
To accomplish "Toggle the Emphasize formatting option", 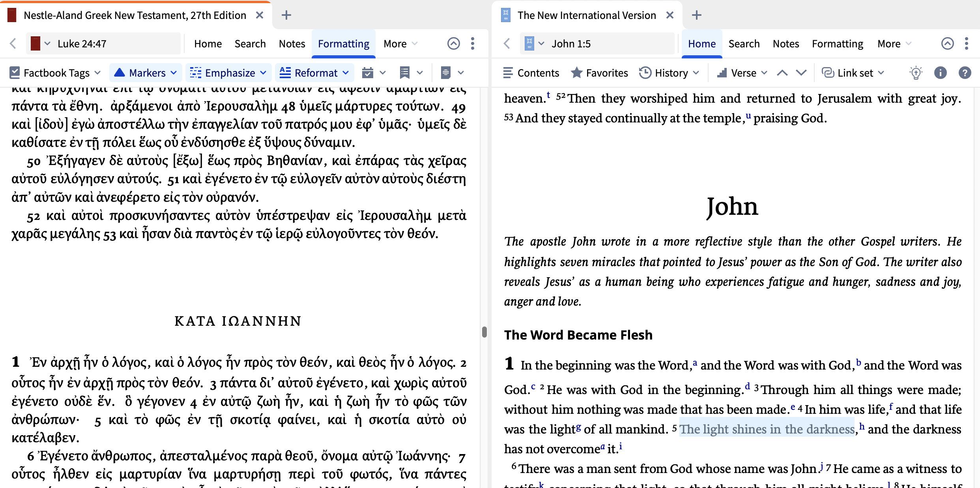I will [228, 73].
